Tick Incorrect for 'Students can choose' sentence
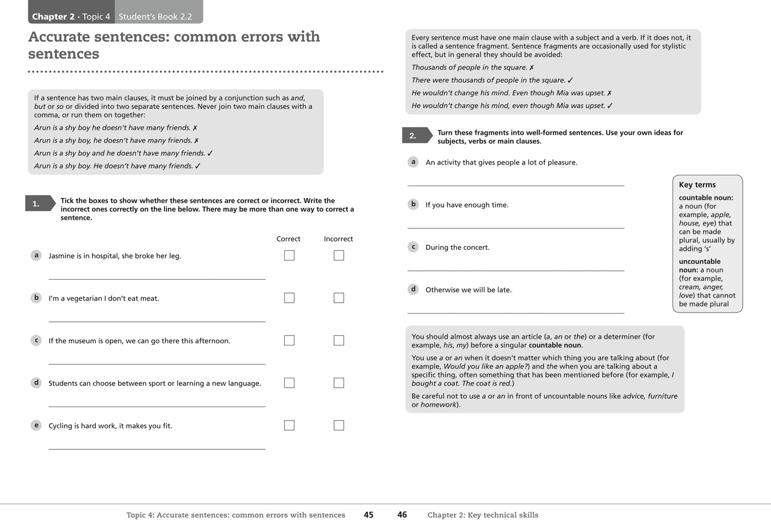This screenshot has height=532, width=771. [x=339, y=383]
